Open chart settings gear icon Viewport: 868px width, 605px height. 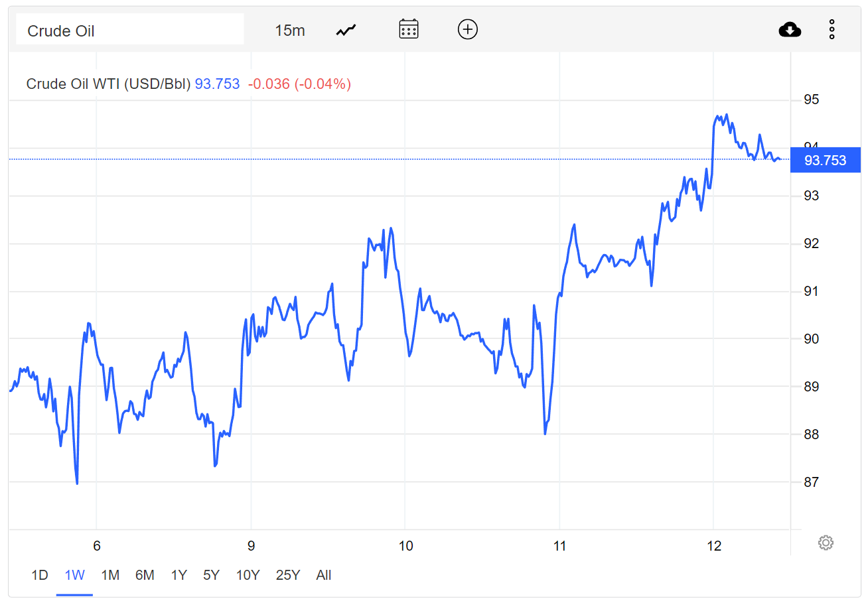(826, 543)
